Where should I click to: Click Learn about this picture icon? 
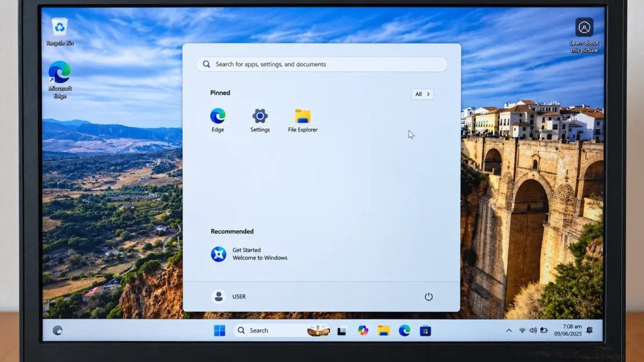(584, 35)
